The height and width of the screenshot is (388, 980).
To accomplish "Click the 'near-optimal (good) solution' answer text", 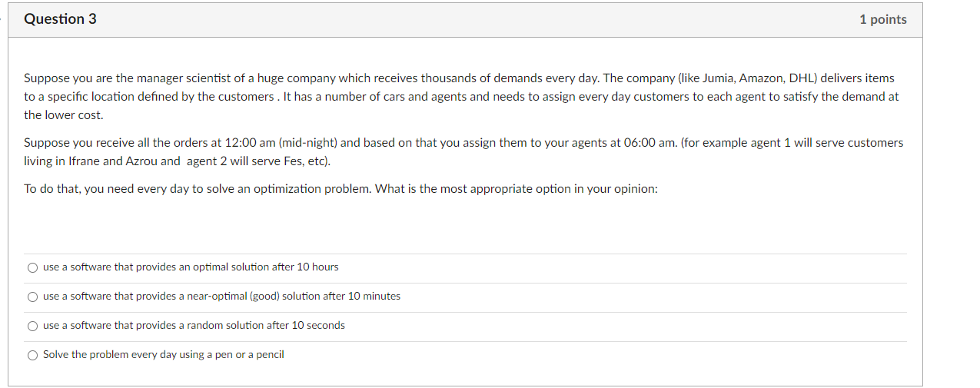I will 221,296.
